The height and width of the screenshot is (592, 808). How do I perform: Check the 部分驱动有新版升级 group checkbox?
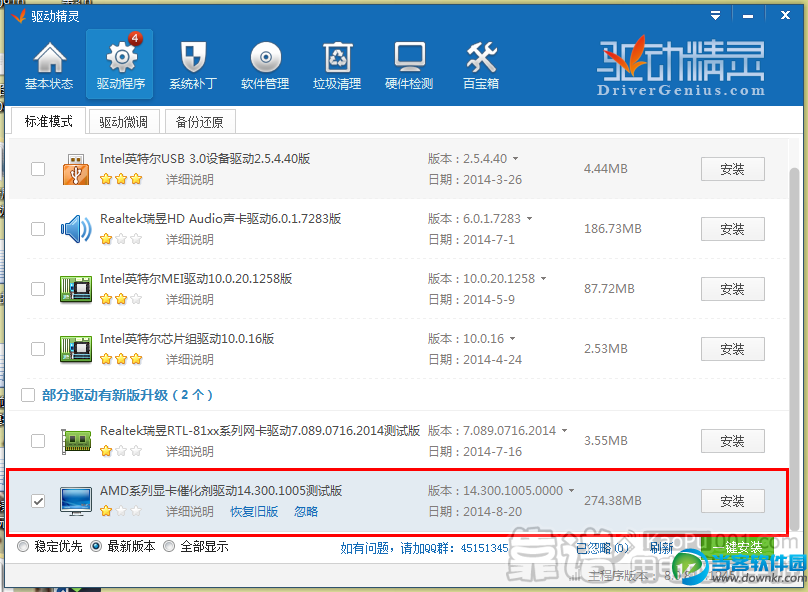tap(28, 395)
